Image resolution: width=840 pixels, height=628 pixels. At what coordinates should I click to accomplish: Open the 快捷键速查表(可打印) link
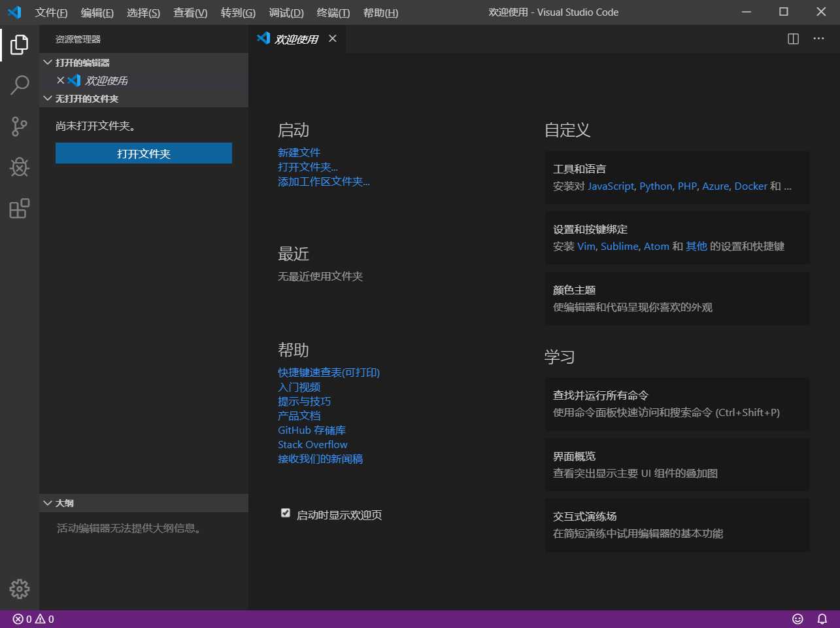[329, 372]
